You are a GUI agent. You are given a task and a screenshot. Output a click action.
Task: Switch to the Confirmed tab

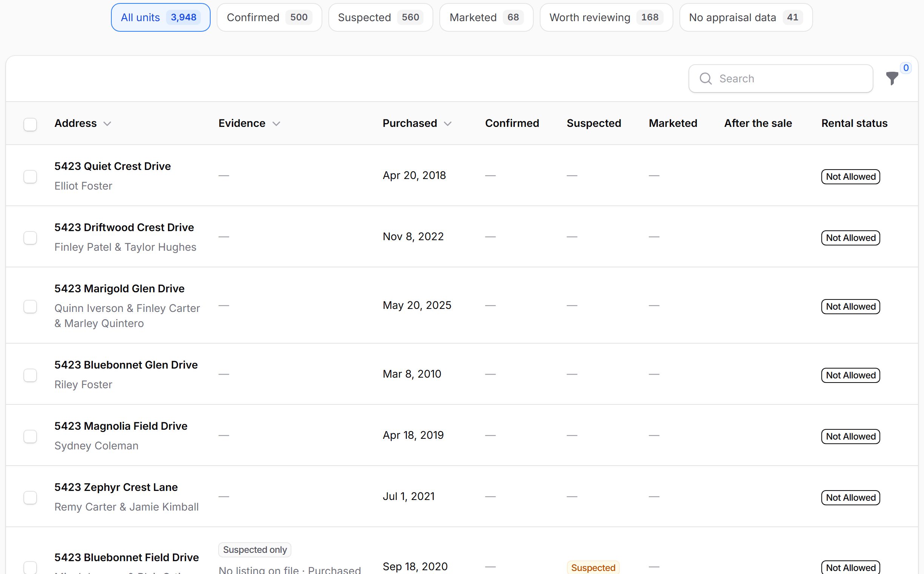pyautogui.click(x=269, y=17)
